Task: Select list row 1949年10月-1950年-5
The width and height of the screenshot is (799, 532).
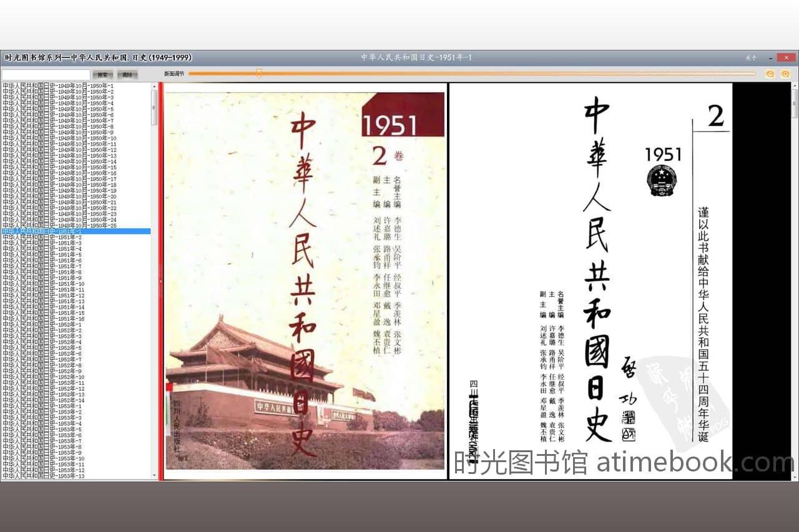Action: [x=76, y=109]
